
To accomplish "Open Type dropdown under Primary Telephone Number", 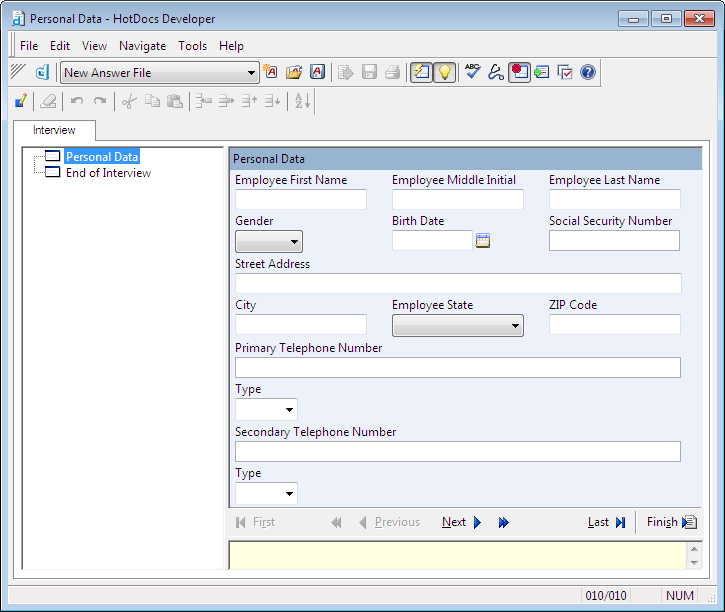I will (266, 410).
